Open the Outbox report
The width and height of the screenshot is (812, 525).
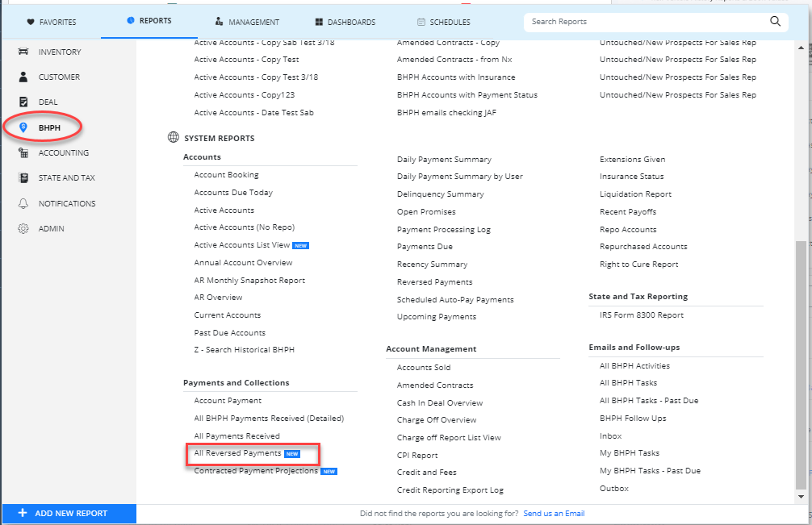614,488
